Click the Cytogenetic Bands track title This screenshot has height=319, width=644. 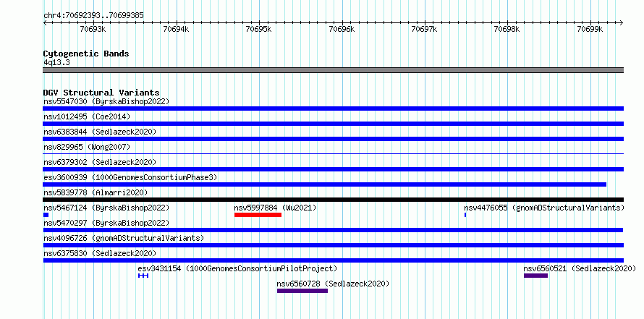[x=86, y=54]
